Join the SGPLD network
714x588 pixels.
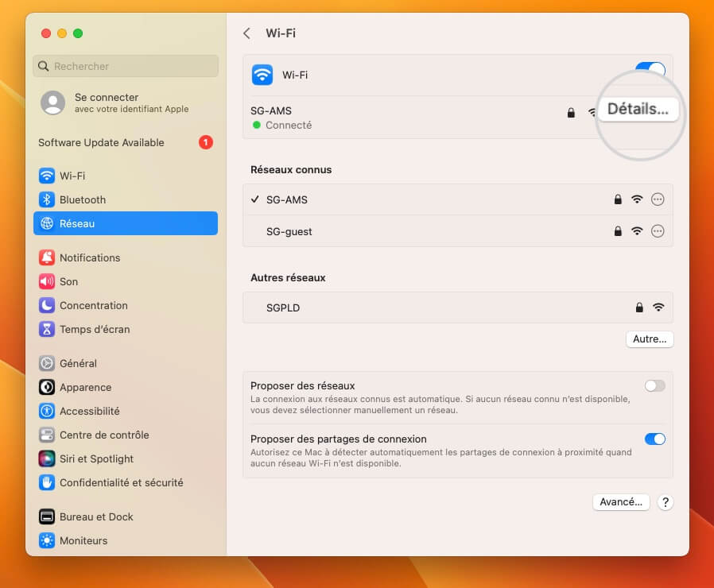click(458, 308)
